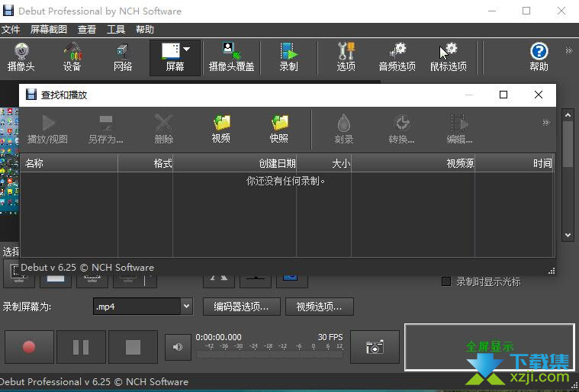Click the stop recording button
This screenshot has width=579, height=392.
click(133, 347)
